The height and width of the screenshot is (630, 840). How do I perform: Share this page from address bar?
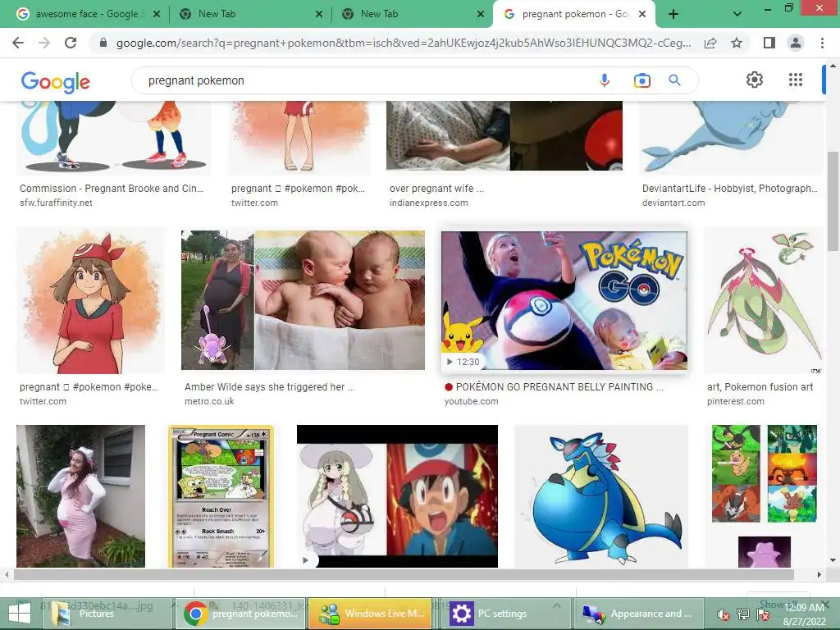710,43
